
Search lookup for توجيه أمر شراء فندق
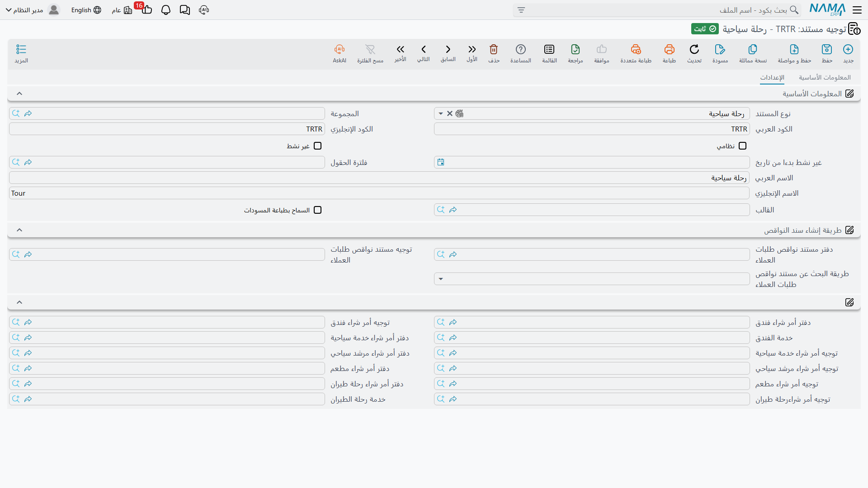click(16, 322)
